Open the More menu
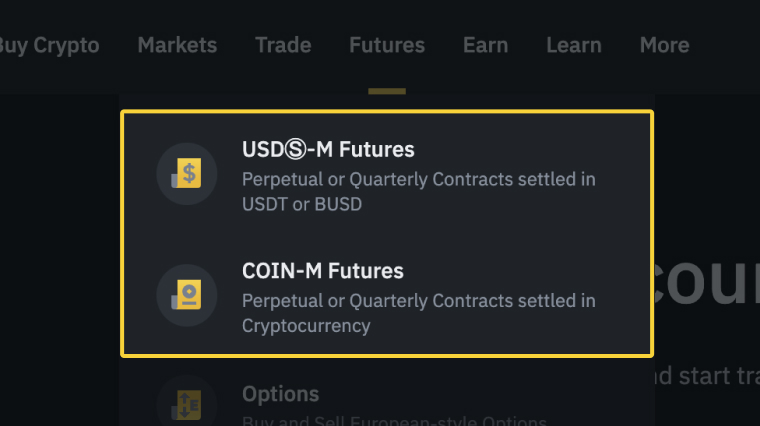The image size is (760, 426). tap(664, 45)
